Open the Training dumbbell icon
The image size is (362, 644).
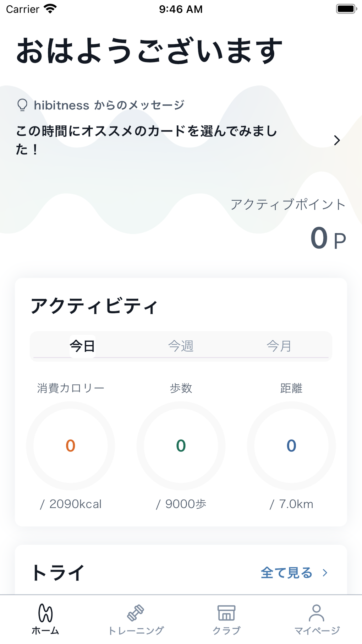click(x=136, y=613)
